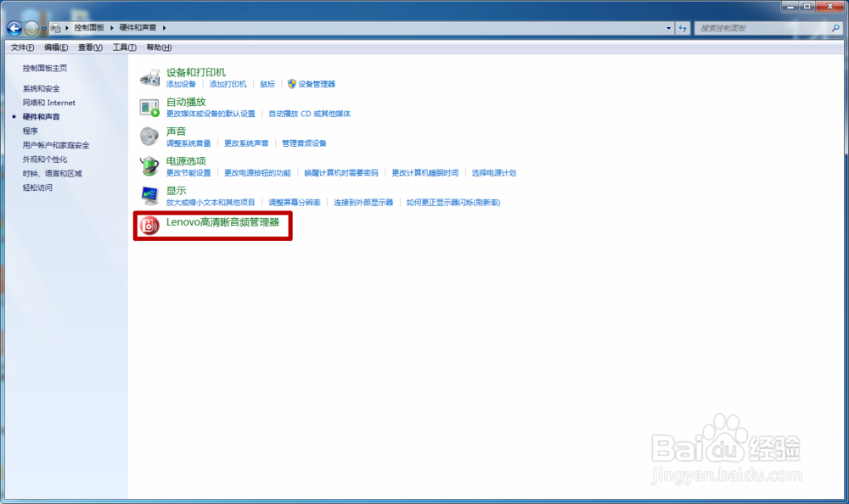Expand the arrow after 控制面板 breadcrumb
The height and width of the screenshot is (504, 849).
[x=112, y=28]
